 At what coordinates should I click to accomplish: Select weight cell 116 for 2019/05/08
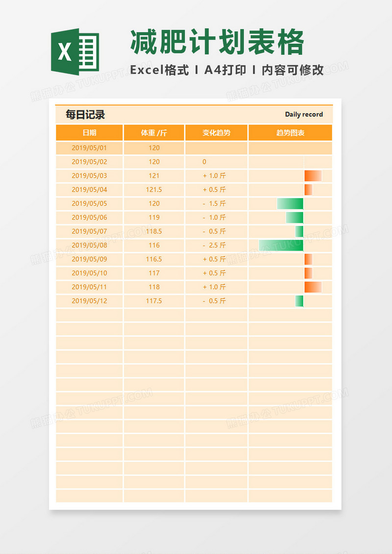coord(154,245)
